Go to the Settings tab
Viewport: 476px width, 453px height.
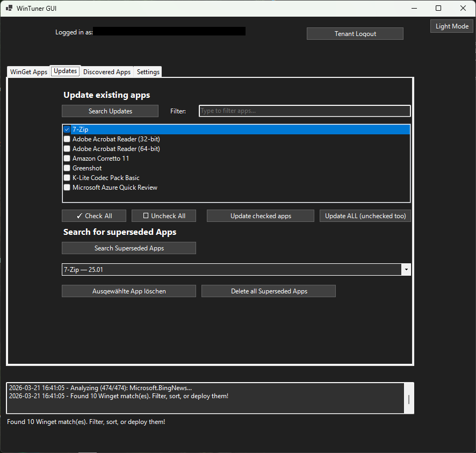(148, 72)
